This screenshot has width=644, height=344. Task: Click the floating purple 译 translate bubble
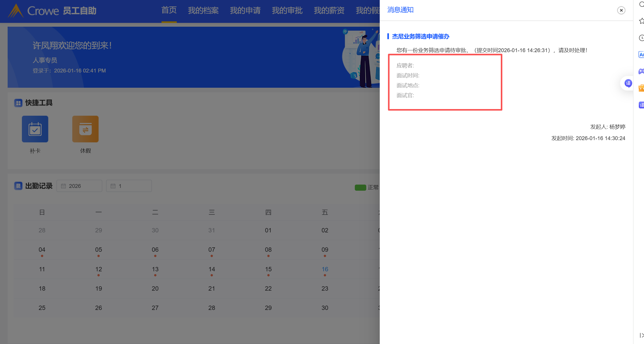tap(628, 83)
